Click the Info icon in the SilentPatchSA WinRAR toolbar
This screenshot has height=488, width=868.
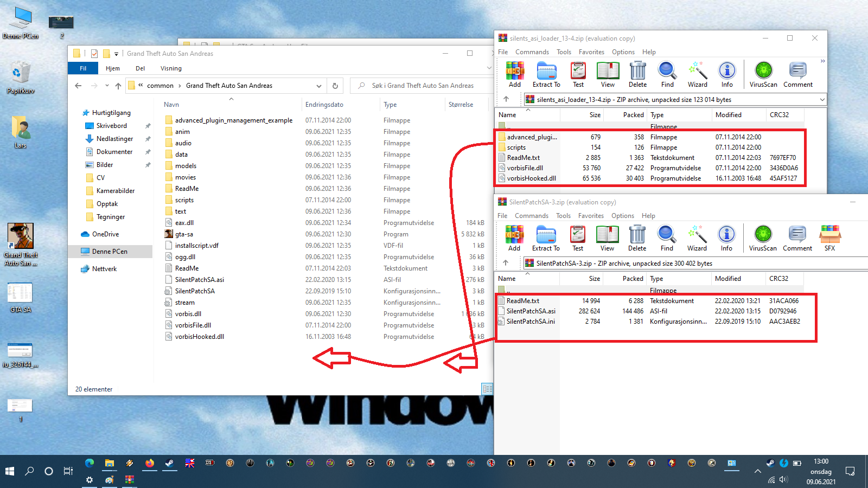pyautogui.click(x=726, y=239)
